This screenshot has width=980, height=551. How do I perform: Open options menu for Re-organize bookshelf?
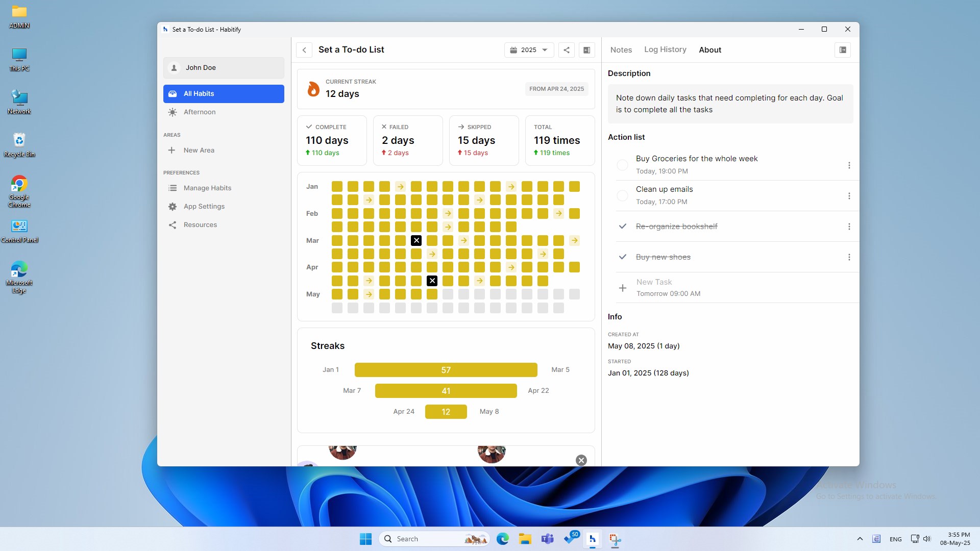849,227
